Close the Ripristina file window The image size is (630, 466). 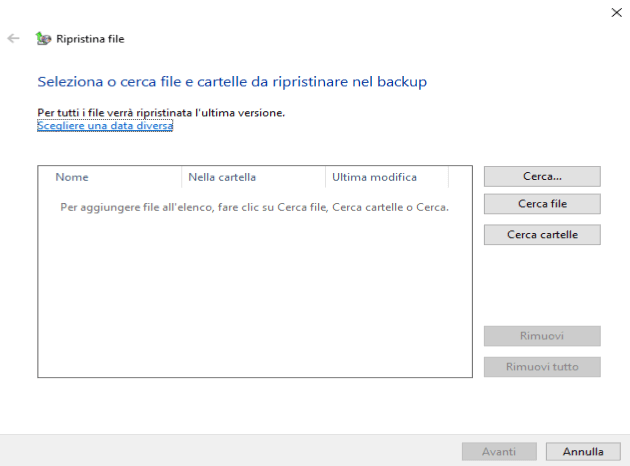(614, 12)
